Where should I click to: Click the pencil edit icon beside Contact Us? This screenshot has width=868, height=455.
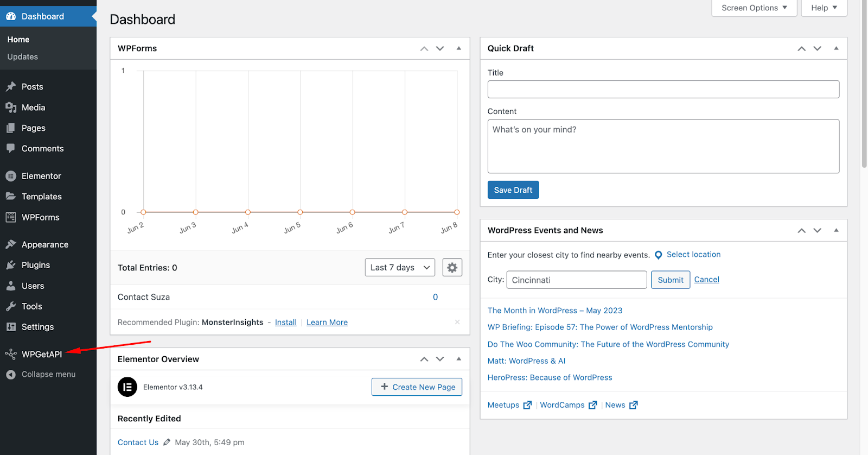pos(167,442)
